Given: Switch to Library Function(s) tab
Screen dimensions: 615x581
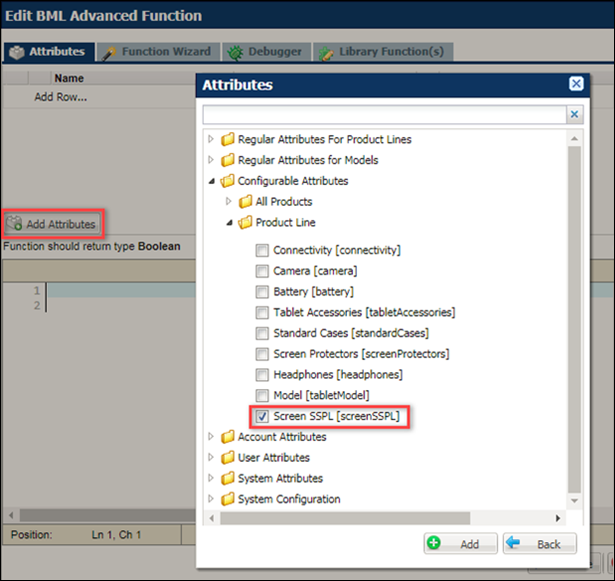Looking at the screenshot, I should 383,52.
